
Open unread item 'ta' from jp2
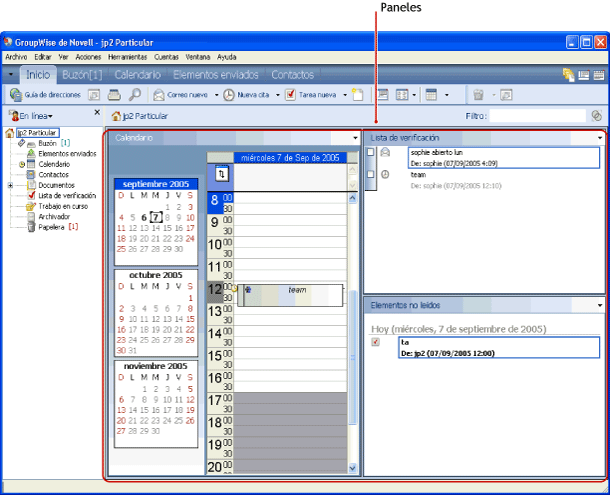click(x=499, y=348)
